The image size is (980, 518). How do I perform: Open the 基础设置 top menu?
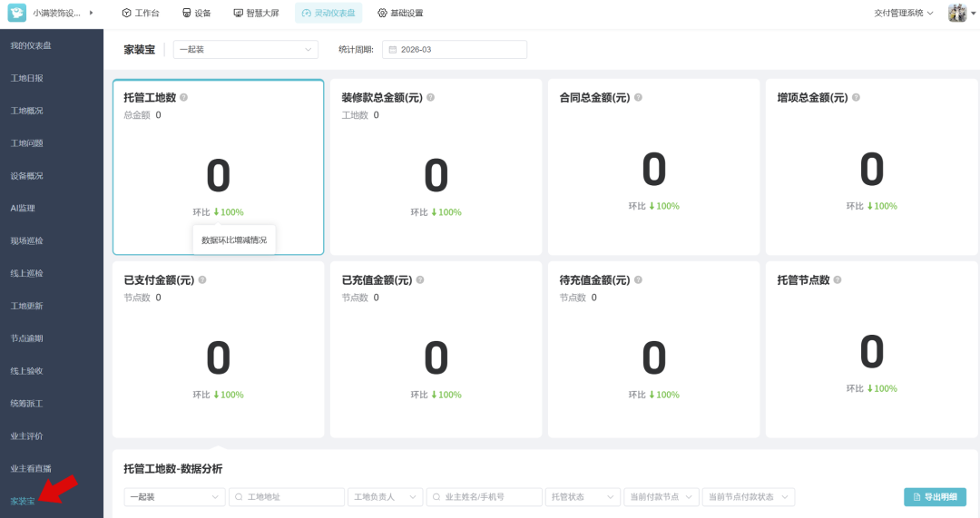coord(400,13)
